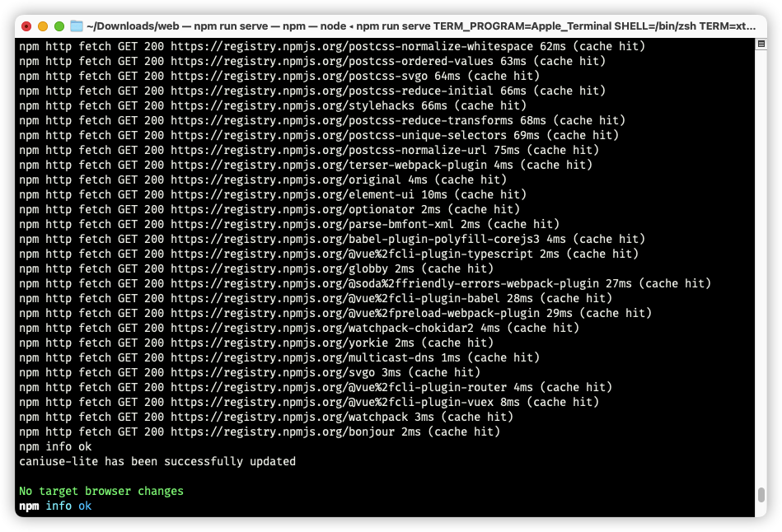Click the folder proxy icon in title bar
782x532 pixels.
click(77, 26)
